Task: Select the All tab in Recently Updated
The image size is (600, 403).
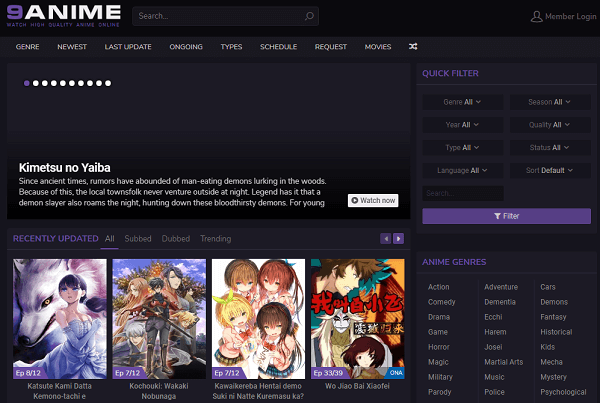Action: coord(109,239)
